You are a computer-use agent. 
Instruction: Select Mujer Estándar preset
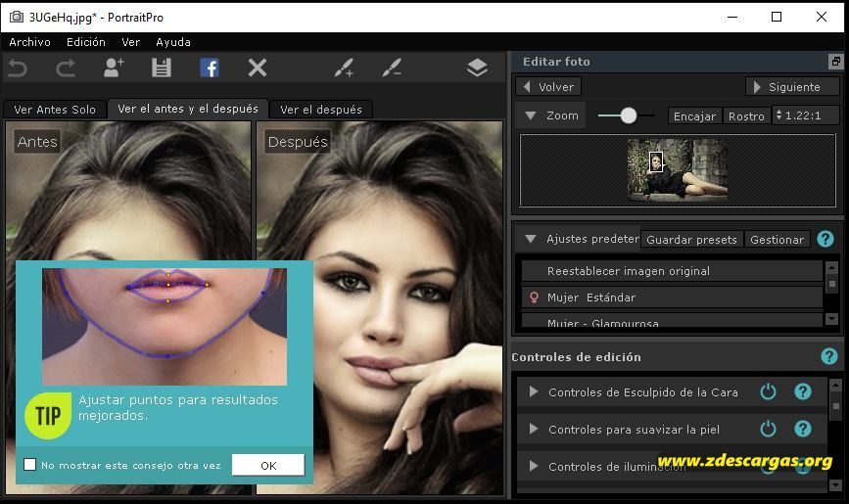pos(672,298)
